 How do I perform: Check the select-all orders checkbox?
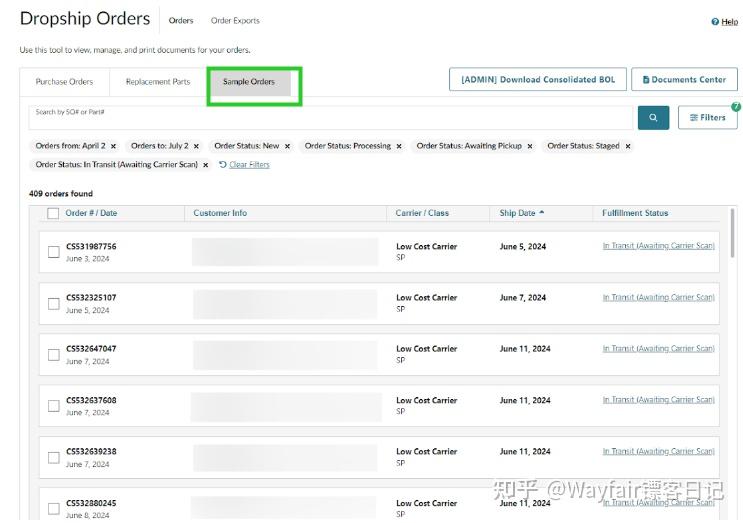pos(53,214)
